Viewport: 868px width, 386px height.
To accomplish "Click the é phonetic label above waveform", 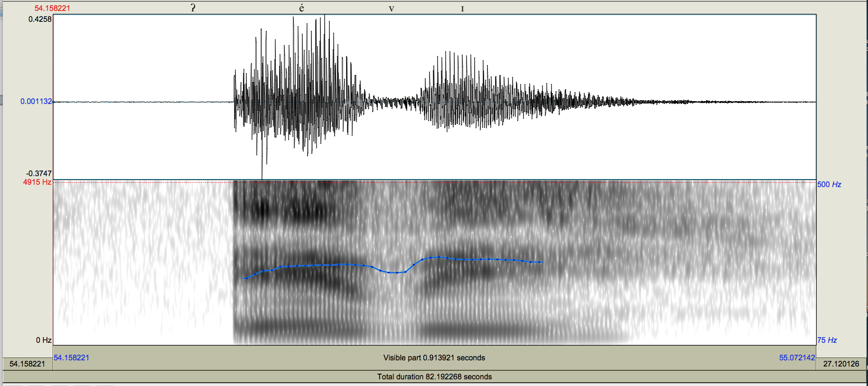I will 301,8.
